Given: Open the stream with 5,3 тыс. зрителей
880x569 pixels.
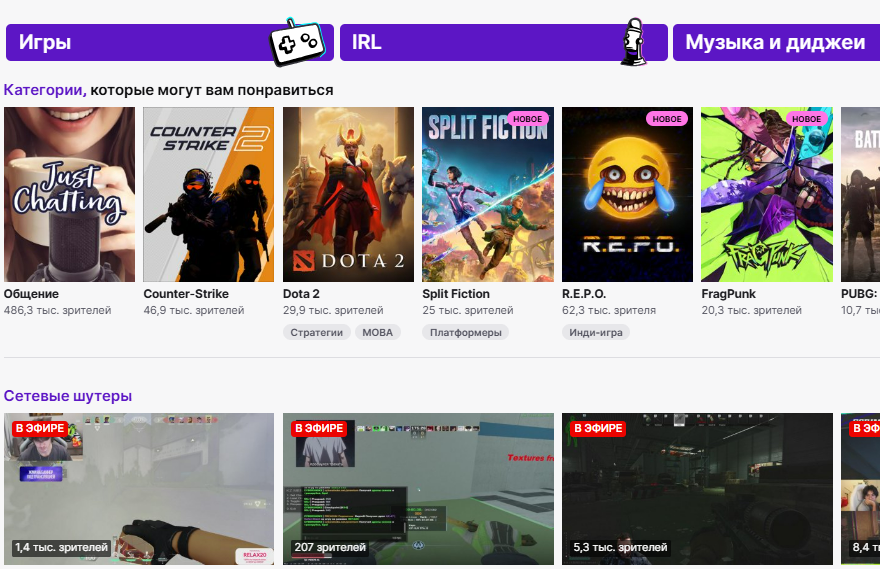Looking at the screenshot, I should click(x=698, y=489).
